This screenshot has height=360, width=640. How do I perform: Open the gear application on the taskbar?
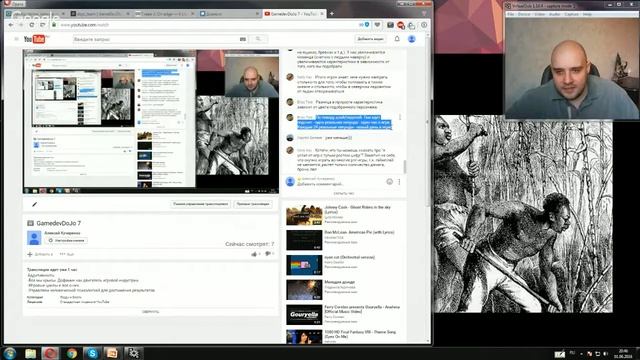(133, 353)
